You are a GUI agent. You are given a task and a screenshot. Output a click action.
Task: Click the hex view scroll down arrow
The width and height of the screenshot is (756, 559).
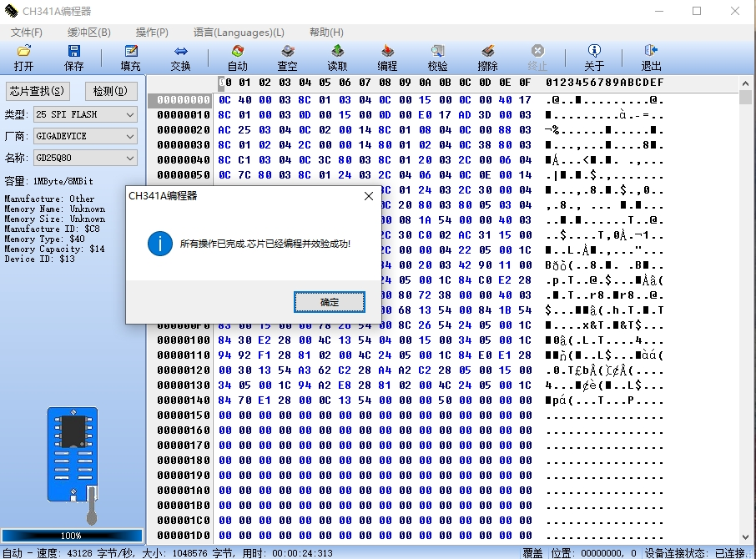pyautogui.click(x=745, y=536)
